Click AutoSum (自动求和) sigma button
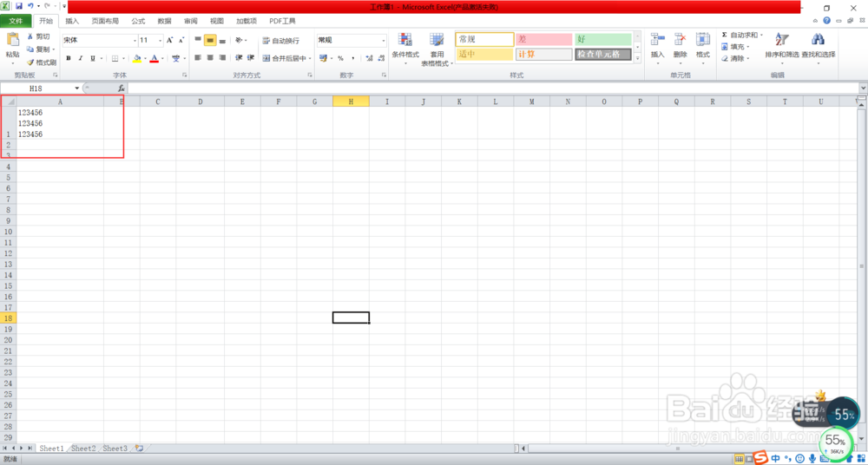Image resolution: width=868 pixels, height=465 pixels. point(739,35)
